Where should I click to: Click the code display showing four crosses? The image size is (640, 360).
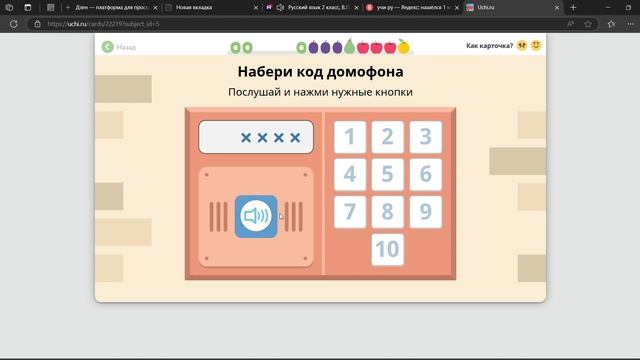coord(256,137)
